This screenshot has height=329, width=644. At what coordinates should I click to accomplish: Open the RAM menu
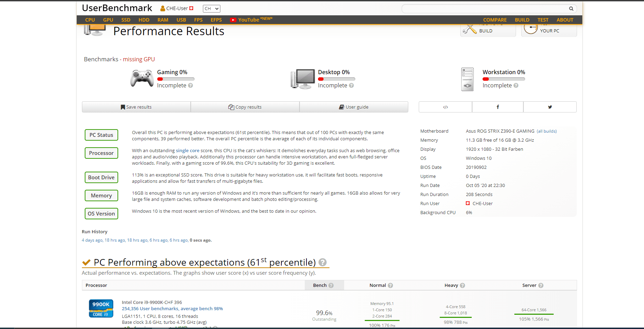coord(163,20)
